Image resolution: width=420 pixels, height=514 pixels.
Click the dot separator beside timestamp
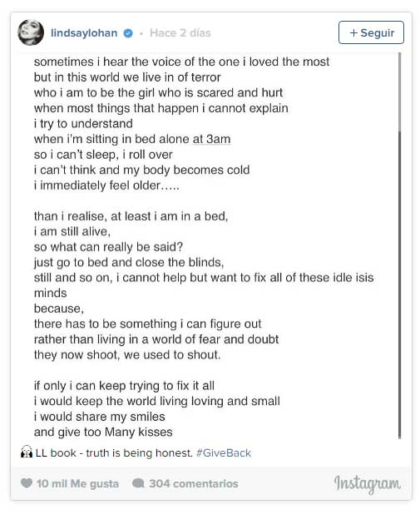(141, 33)
